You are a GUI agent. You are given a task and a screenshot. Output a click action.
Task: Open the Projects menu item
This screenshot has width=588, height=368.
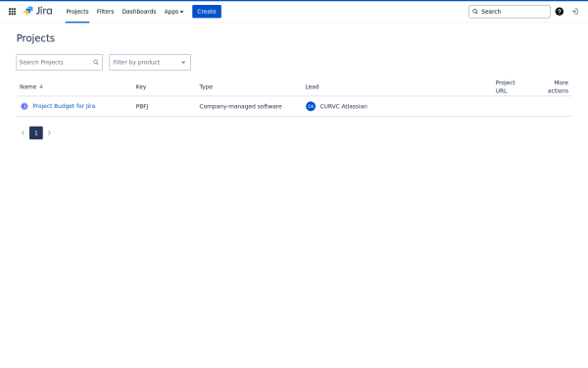point(77,12)
